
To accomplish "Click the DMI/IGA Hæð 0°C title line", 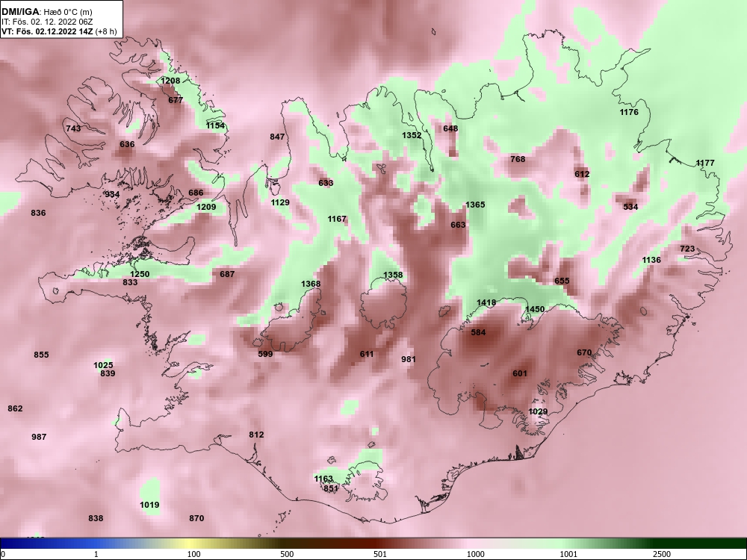I will pyautogui.click(x=46, y=12).
